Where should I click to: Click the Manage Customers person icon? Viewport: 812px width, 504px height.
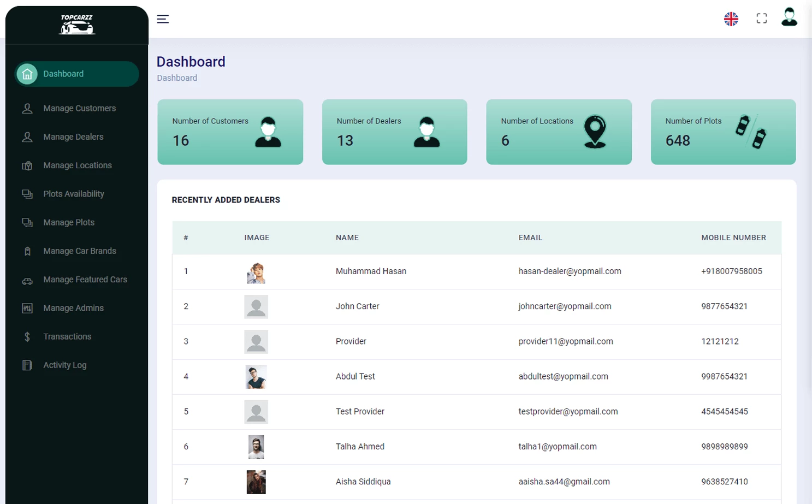point(27,108)
